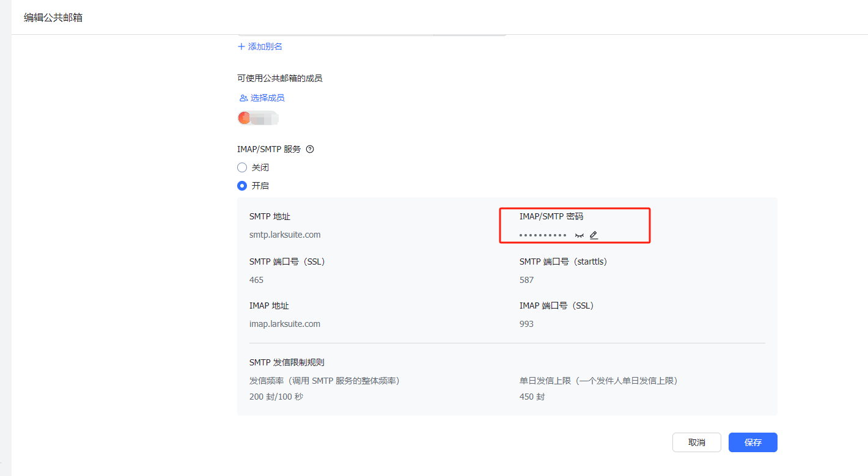Click the IMAP 地址 label
Screen dimensions: 868x476
(x=269, y=306)
